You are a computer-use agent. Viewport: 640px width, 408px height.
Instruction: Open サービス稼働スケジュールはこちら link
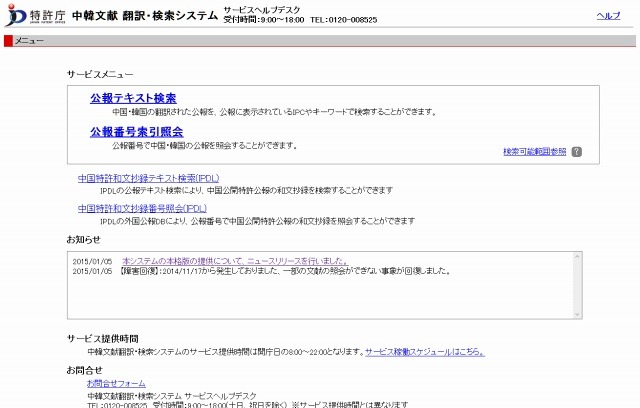(x=425, y=352)
